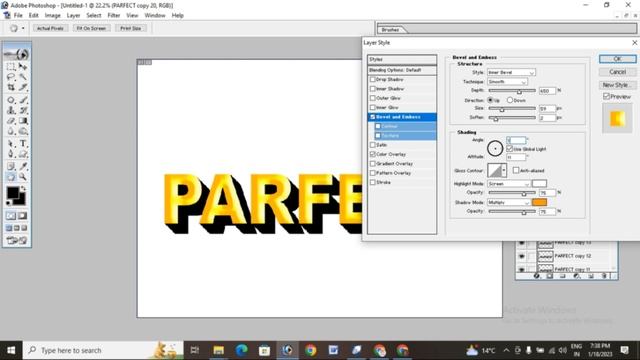Select the Dodge tool

pos(23,131)
